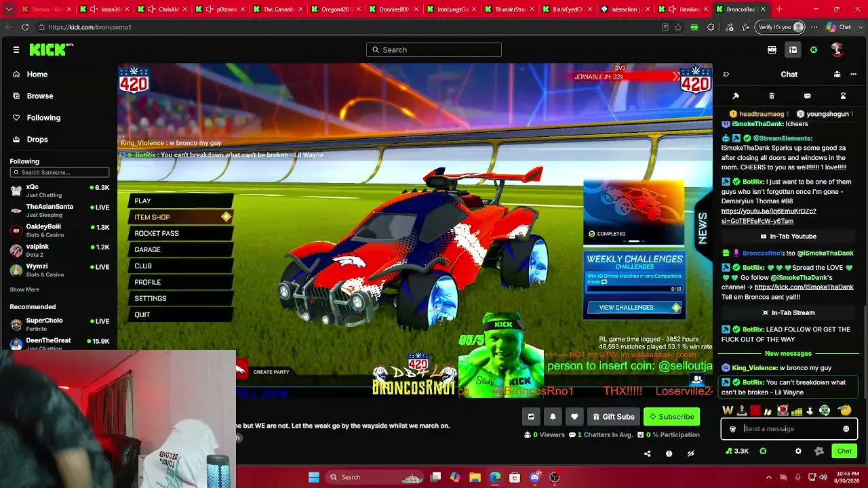Open Discord from the taskbar
Image resolution: width=868 pixels, height=488 pixels.
click(x=534, y=477)
